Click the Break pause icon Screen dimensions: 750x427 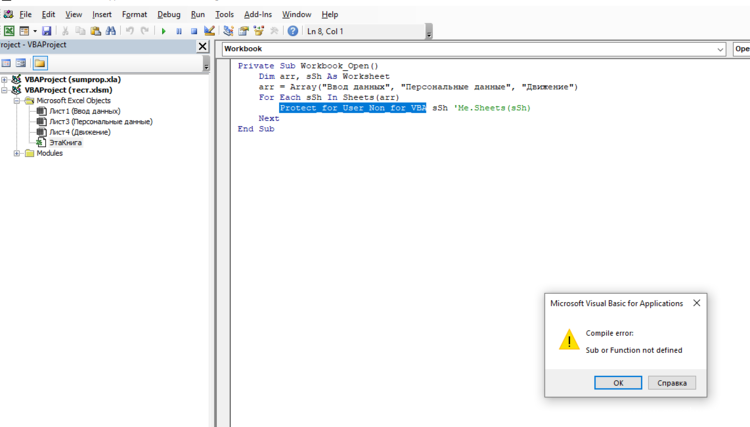[179, 31]
